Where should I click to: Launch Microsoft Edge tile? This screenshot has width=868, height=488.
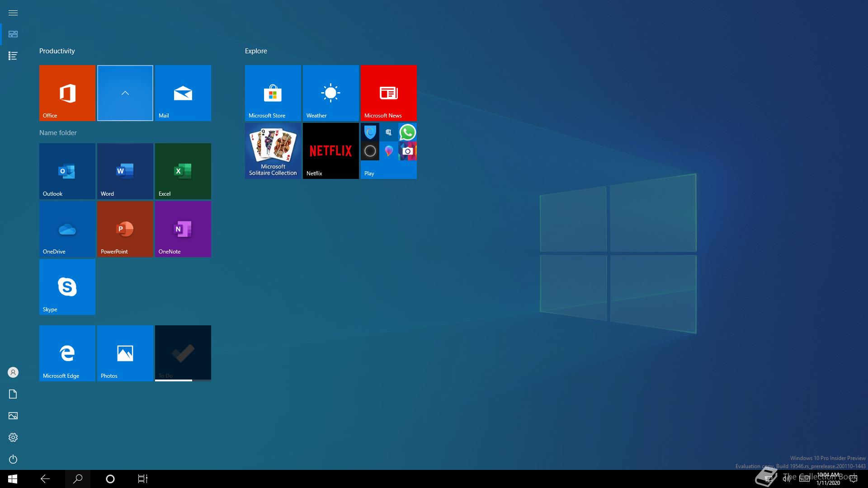click(x=67, y=353)
